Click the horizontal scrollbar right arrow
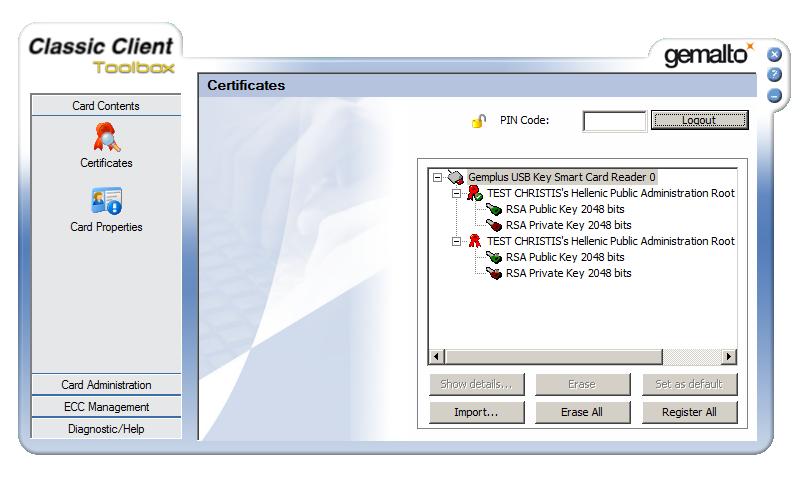This screenshot has width=801, height=483. [x=729, y=356]
